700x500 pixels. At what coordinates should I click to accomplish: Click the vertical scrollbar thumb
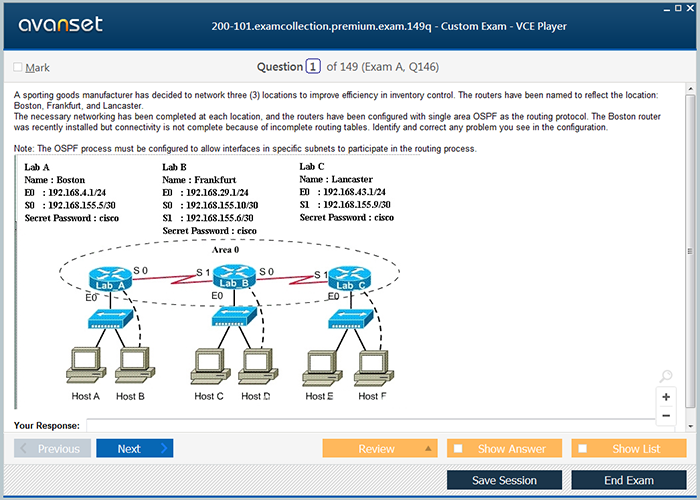tap(690, 251)
